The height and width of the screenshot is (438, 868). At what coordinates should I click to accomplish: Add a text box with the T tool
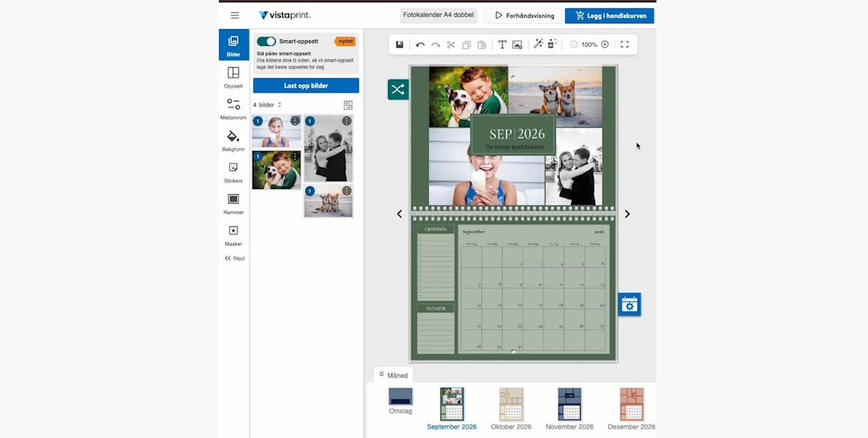[x=502, y=45]
